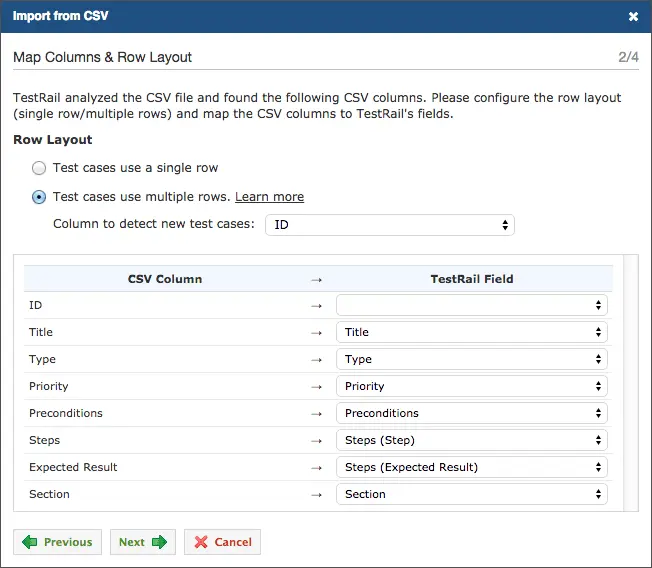
Task: Click the 'CSV Column' table header
Action: (x=165, y=279)
